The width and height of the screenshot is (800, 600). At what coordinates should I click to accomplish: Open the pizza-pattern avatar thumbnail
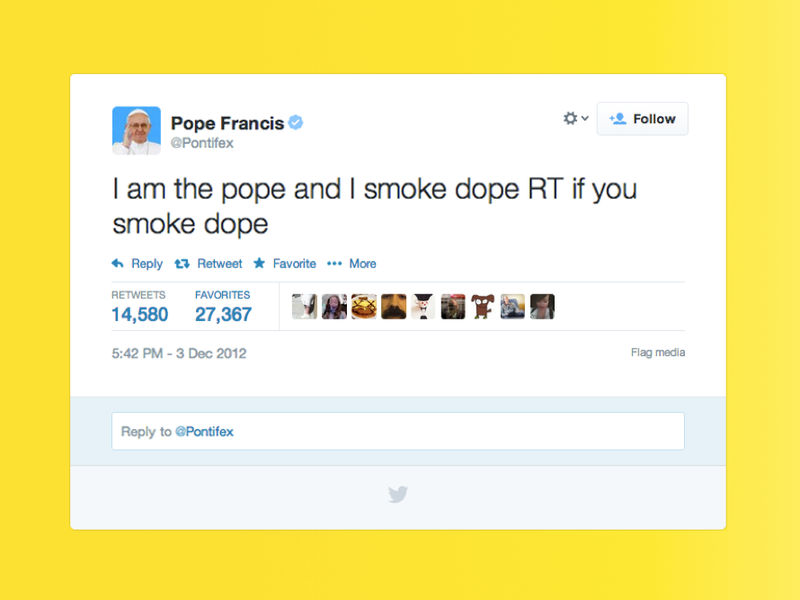(x=364, y=307)
